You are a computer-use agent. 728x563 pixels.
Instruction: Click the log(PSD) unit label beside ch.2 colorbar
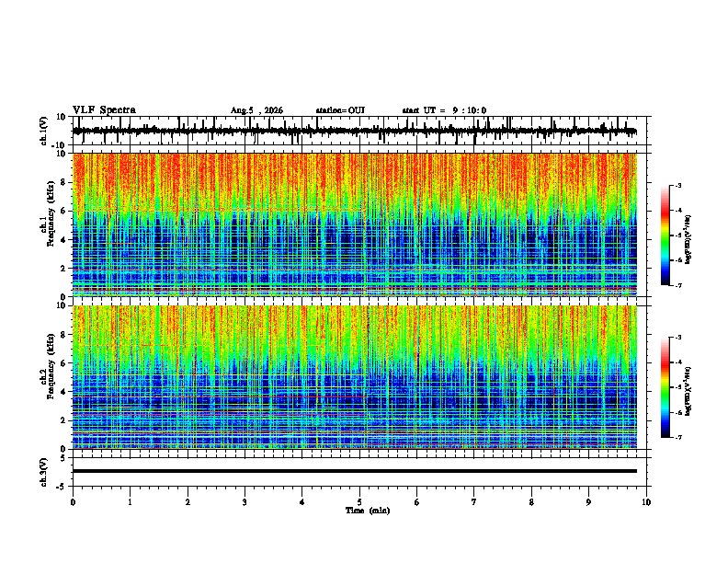tap(688, 391)
